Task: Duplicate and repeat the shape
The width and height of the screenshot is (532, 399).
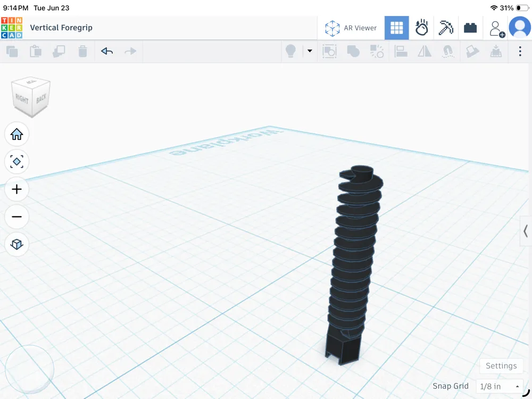Action: point(59,52)
